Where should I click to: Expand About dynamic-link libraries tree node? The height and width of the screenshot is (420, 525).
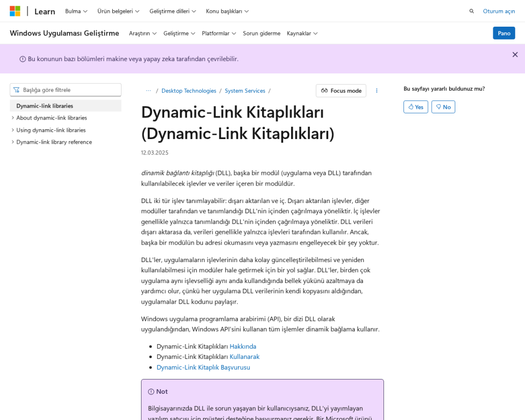13,118
